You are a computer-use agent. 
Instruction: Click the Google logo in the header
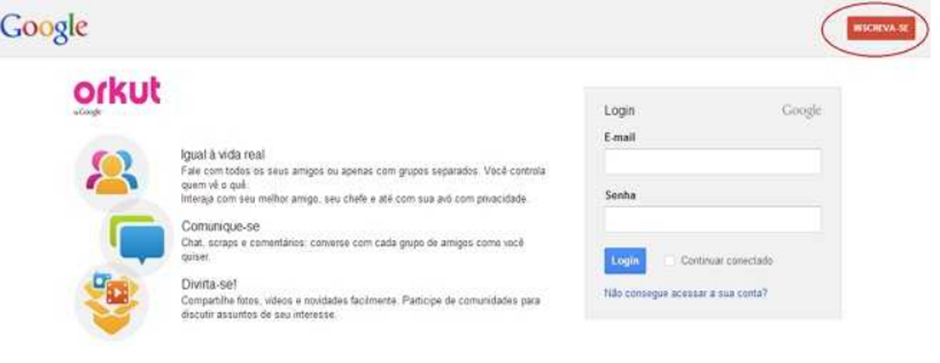point(44,28)
